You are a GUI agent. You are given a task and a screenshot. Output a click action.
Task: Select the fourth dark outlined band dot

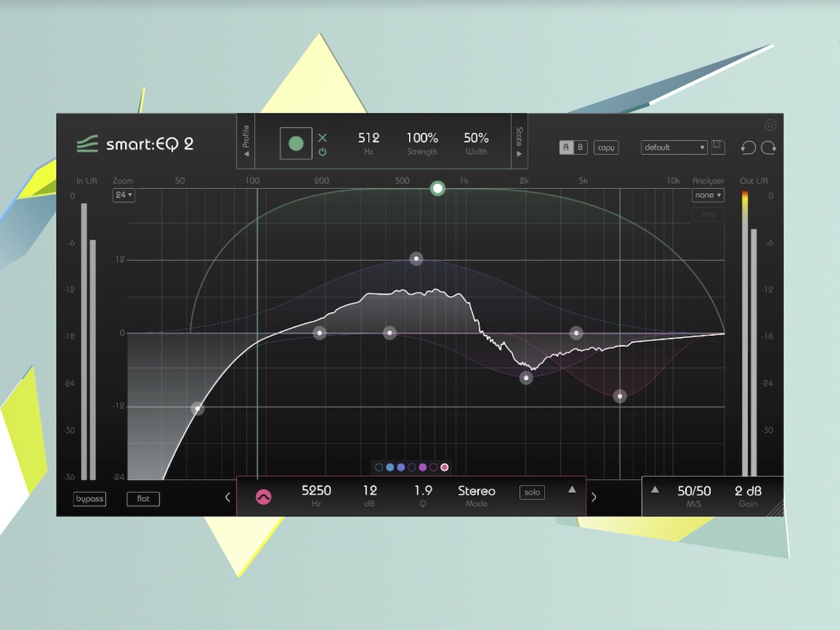(411, 467)
